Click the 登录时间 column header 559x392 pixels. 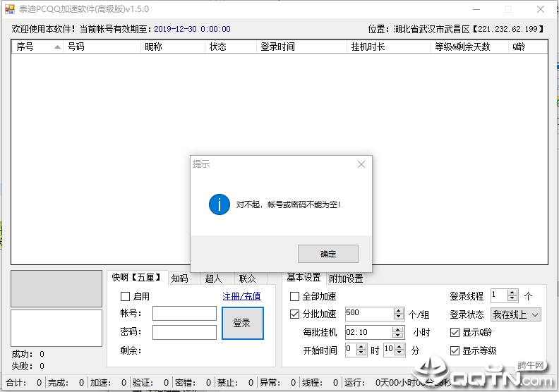point(301,47)
